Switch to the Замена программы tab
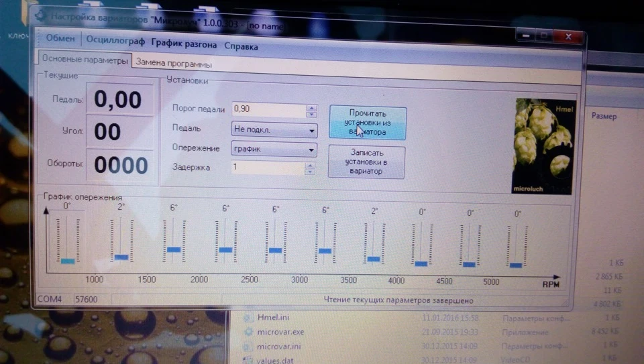Screen dimensions: 644x364 point(174,63)
